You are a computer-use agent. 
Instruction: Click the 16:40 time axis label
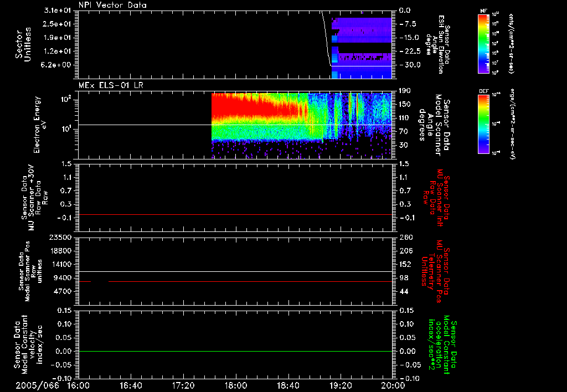click(131, 385)
